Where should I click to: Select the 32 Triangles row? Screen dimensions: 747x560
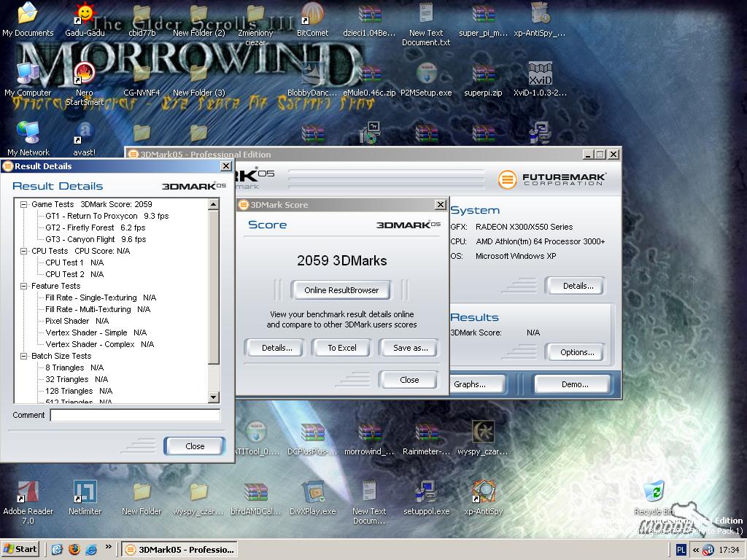[x=76, y=379]
